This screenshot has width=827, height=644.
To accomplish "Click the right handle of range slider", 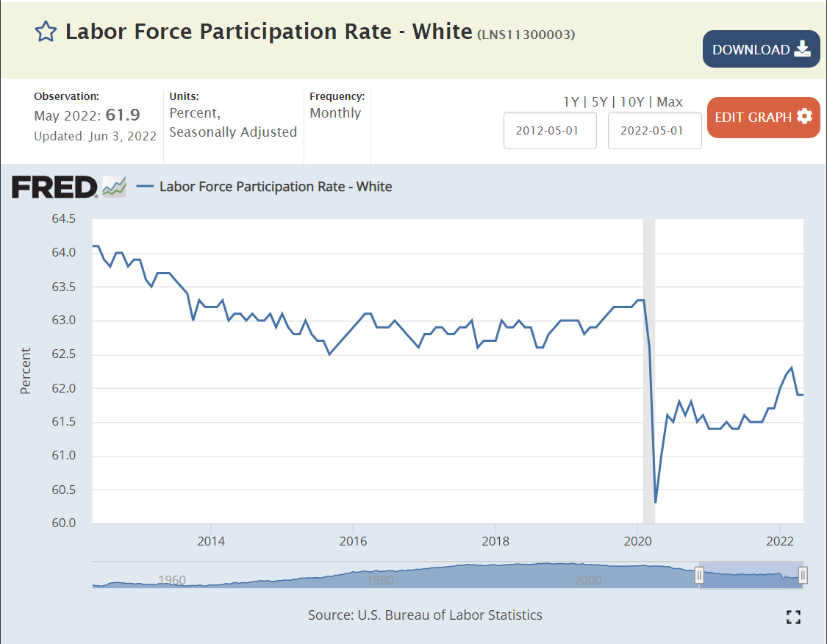I will click(803, 575).
